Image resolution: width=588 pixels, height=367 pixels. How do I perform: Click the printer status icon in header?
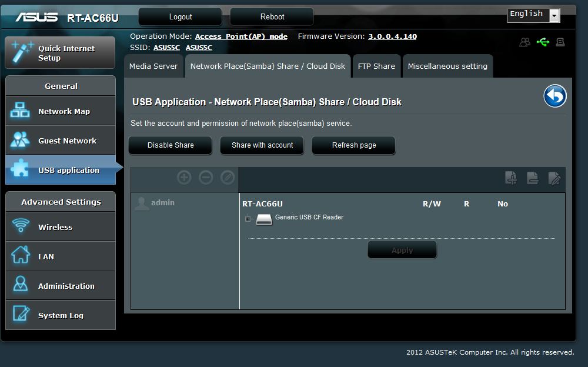pyautogui.click(x=560, y=42)
